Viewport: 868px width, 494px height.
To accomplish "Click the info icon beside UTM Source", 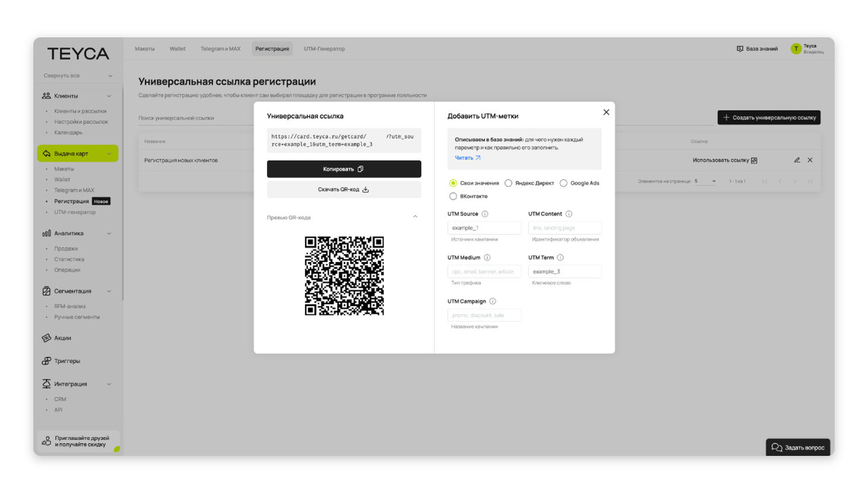I will (x=485, y=214).
